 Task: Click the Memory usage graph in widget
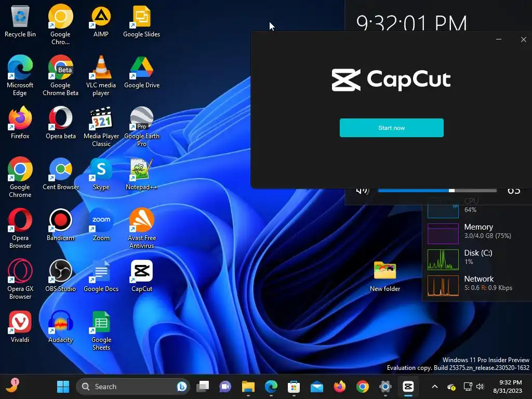443,234
